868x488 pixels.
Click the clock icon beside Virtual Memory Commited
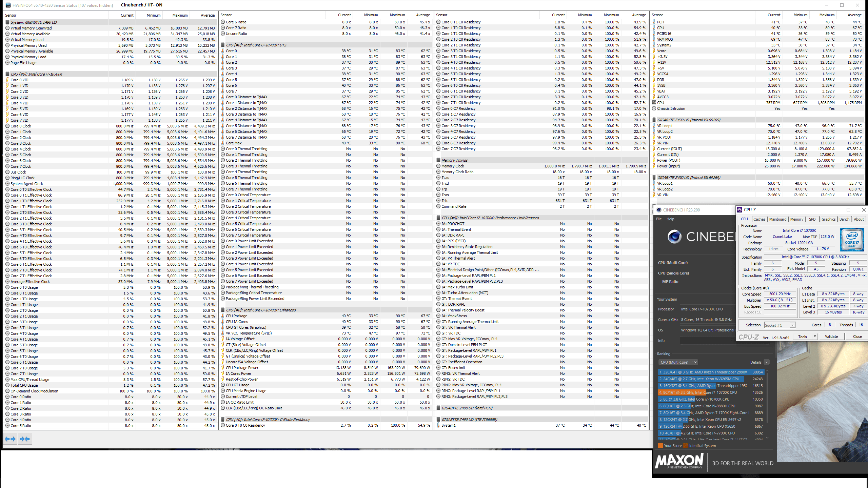[x=7, y=28]
